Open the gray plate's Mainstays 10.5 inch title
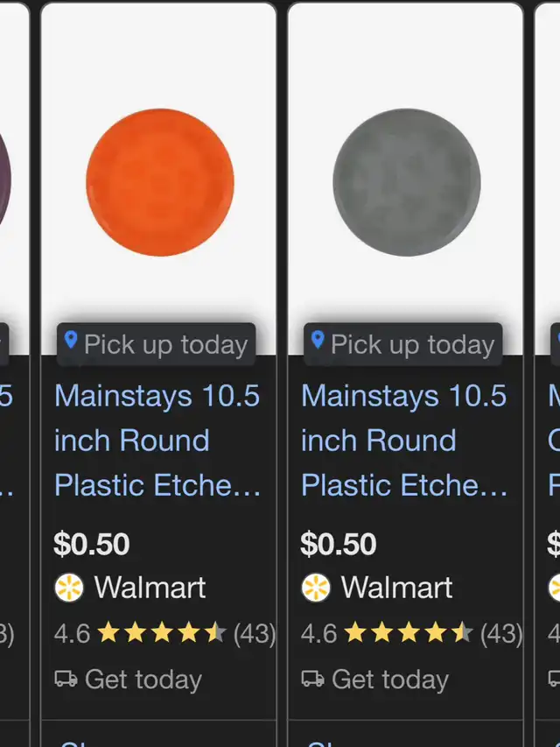This screenshot has width=560, height=747. (404, 440)
